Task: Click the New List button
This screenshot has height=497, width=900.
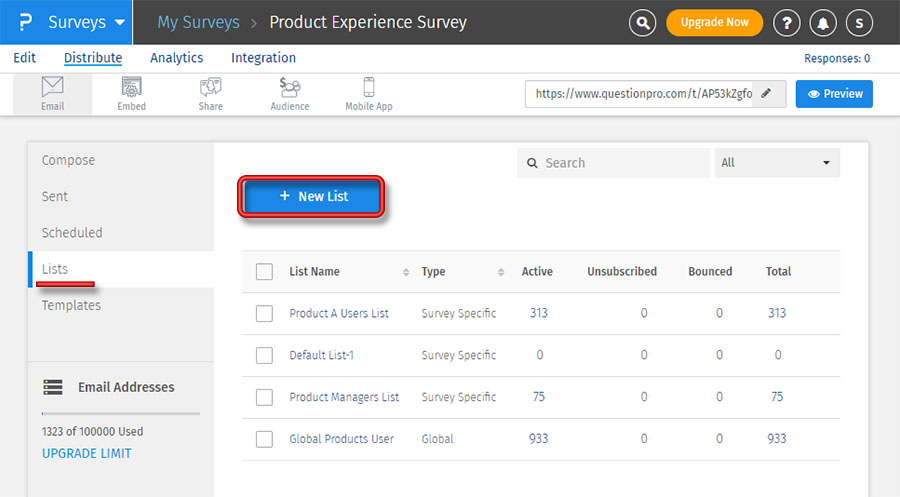Action: pos(313,197)
